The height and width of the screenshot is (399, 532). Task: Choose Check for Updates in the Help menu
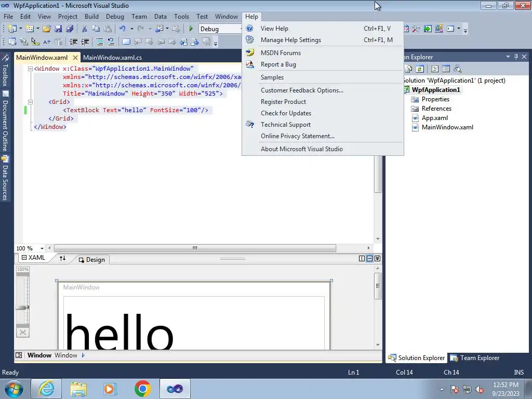[323, 113]
